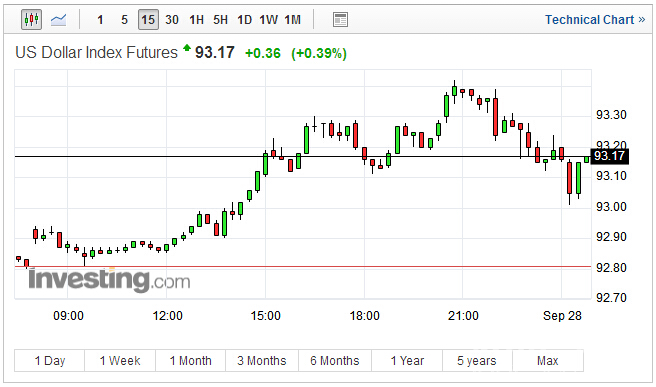Select the 5 minute interval
Screen dimensions: 656x387
pos(124,20)
